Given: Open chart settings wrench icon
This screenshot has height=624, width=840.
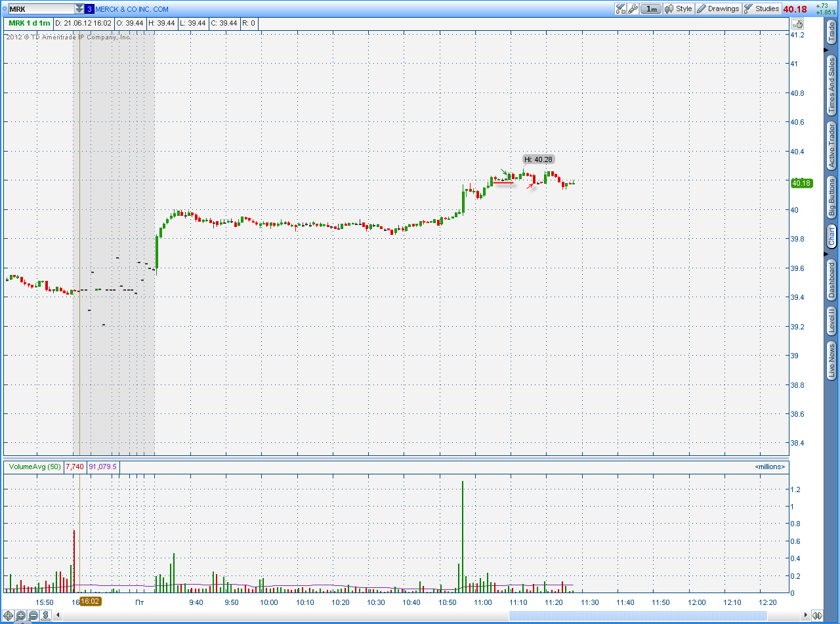Looking at the screenshot, I should coord(633,9).
